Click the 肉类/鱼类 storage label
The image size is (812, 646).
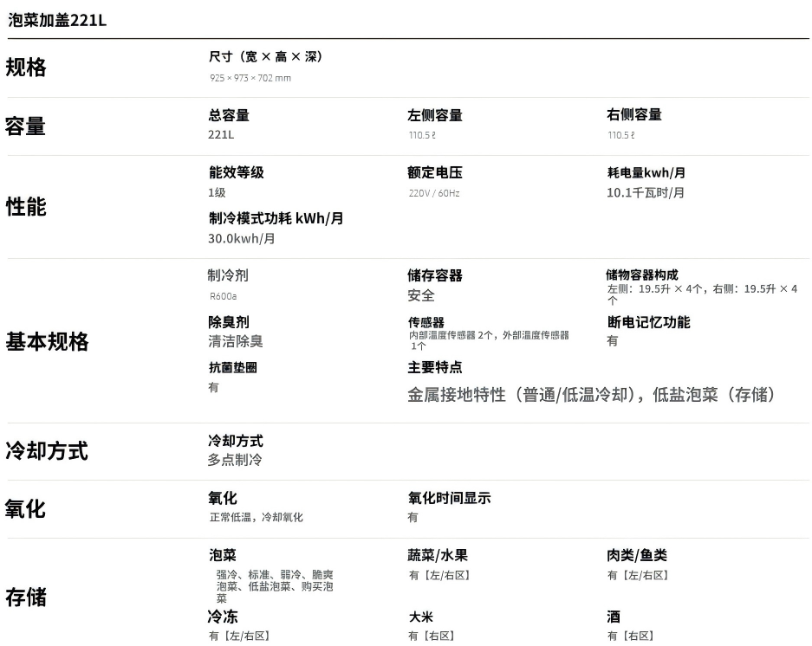[x=637, y=555]
